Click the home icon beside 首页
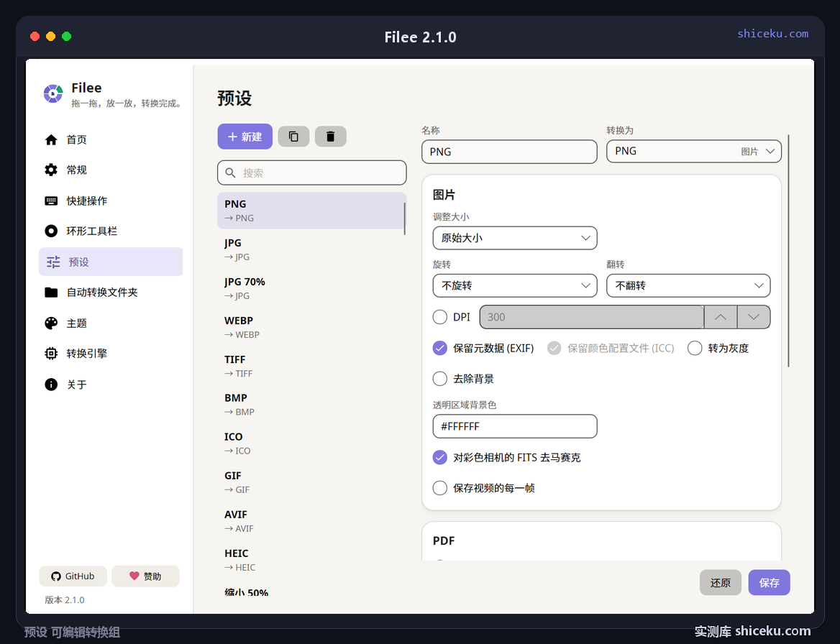This screenshot has width=840, height=644. [51, 139]
